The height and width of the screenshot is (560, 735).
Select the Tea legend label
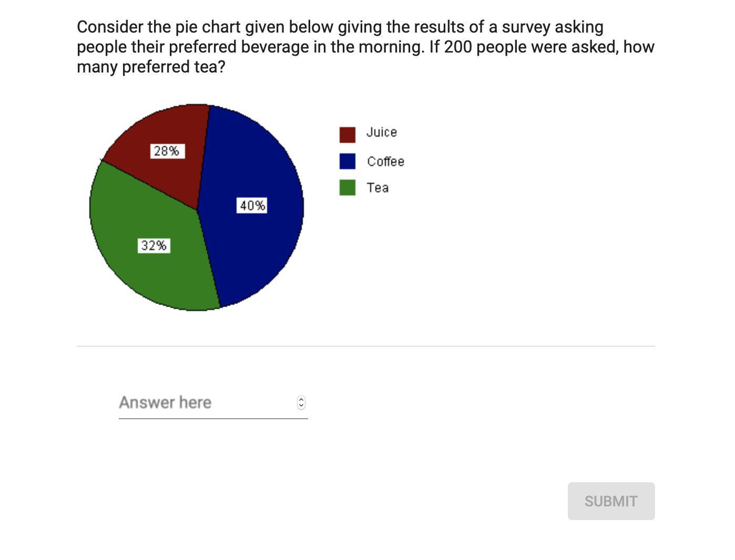pos(377,188)
